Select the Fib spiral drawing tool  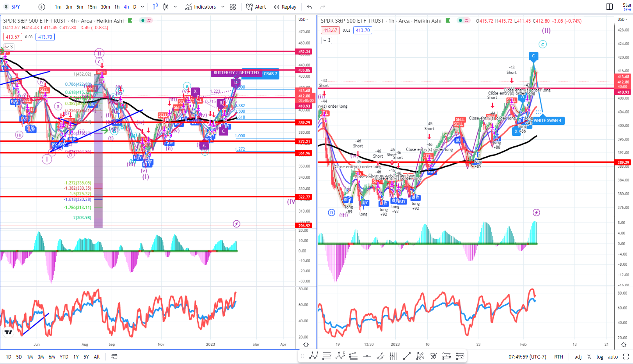point(433,356)
